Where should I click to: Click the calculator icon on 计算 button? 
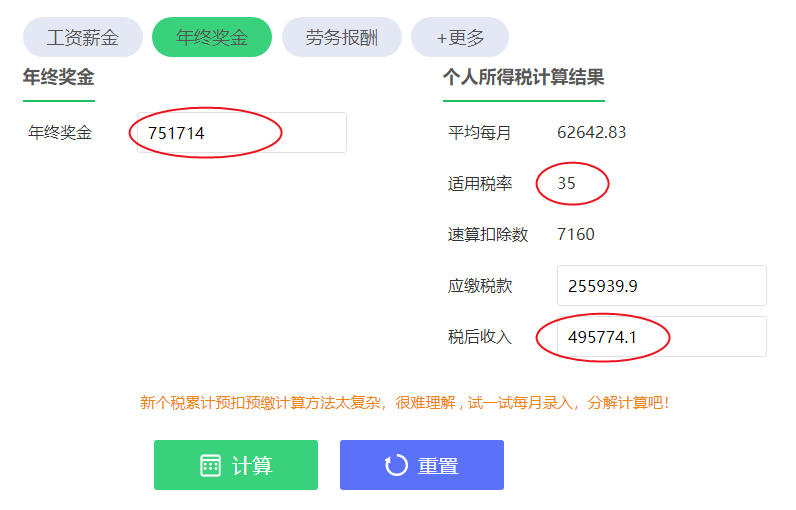click(210, 465)
